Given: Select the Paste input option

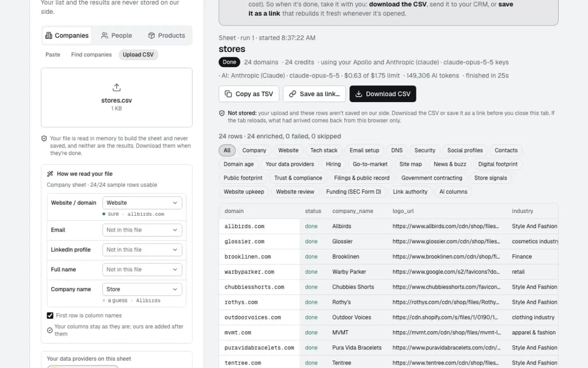Looking at the screenshot, I should pyautogui.click(x=53, y=54).
